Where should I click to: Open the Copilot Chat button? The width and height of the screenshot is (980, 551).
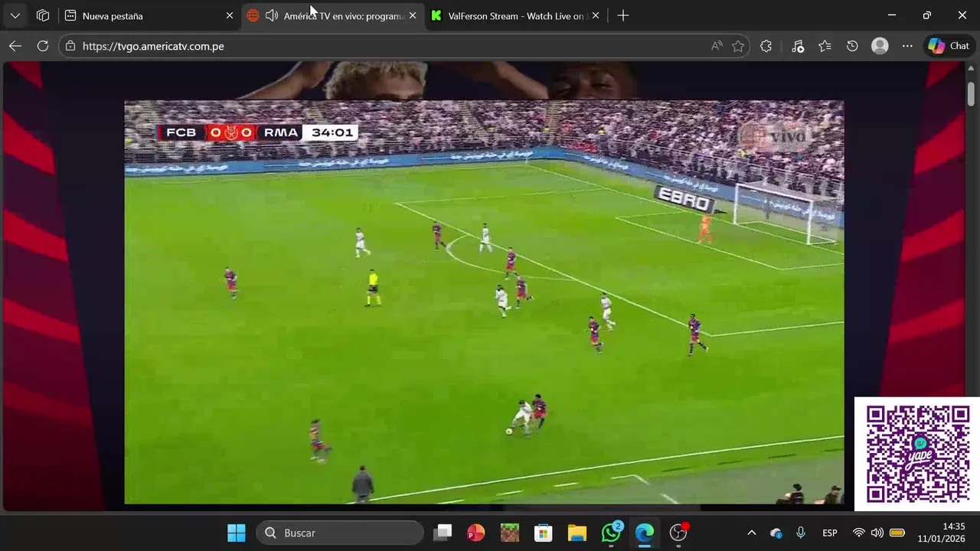click(949, 46)
